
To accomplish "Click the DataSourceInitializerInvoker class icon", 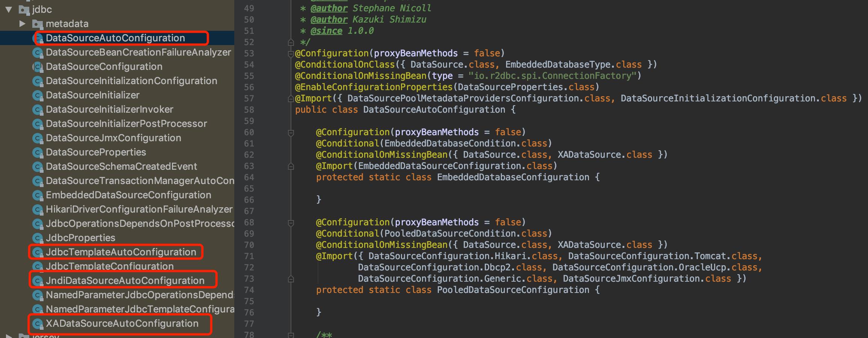I will pyautogui.click(x=38, y=110).
